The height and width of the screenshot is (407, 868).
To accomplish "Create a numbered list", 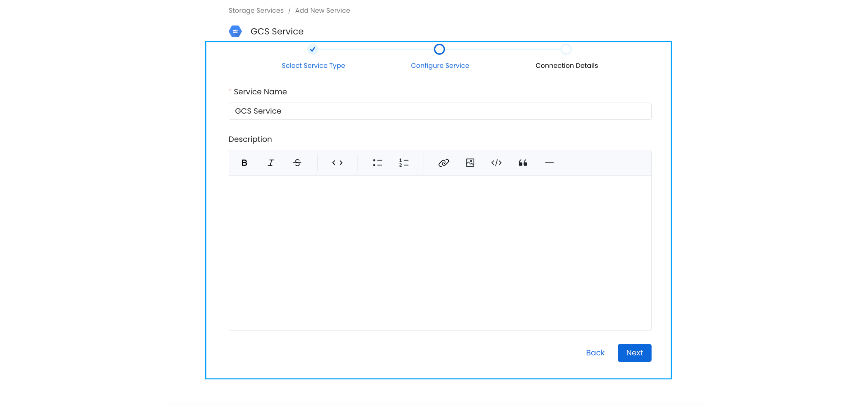I will pos(404,163).
